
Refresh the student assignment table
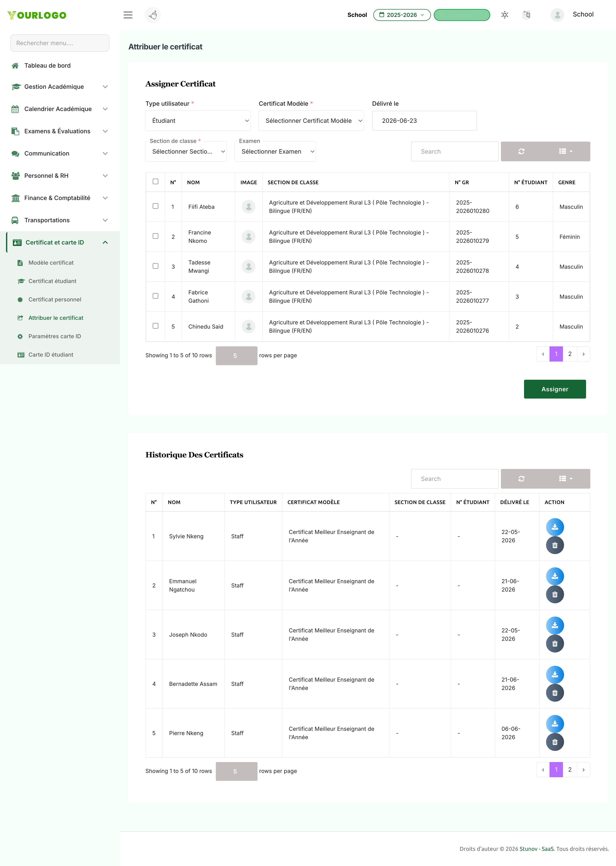(521, 151)
